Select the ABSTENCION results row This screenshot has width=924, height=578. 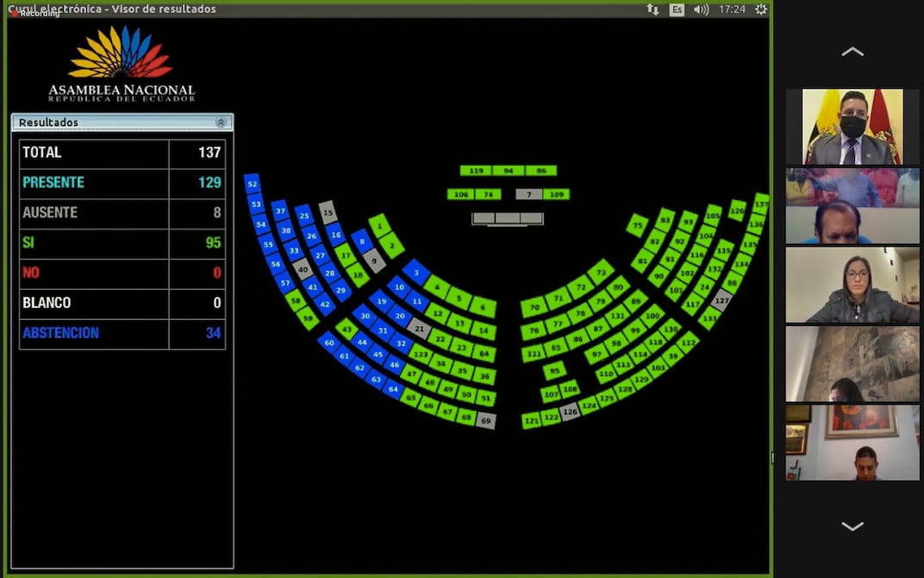[x=122, y=333]
